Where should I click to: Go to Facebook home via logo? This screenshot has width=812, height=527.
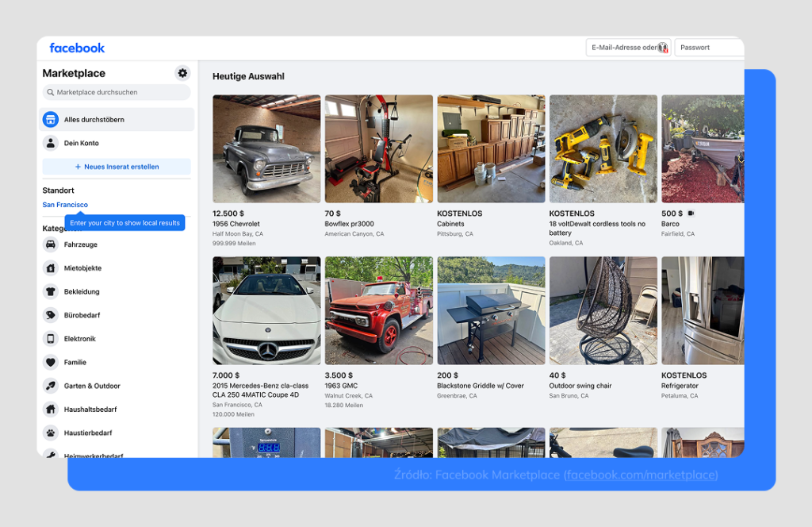click(x=77, y=48)
